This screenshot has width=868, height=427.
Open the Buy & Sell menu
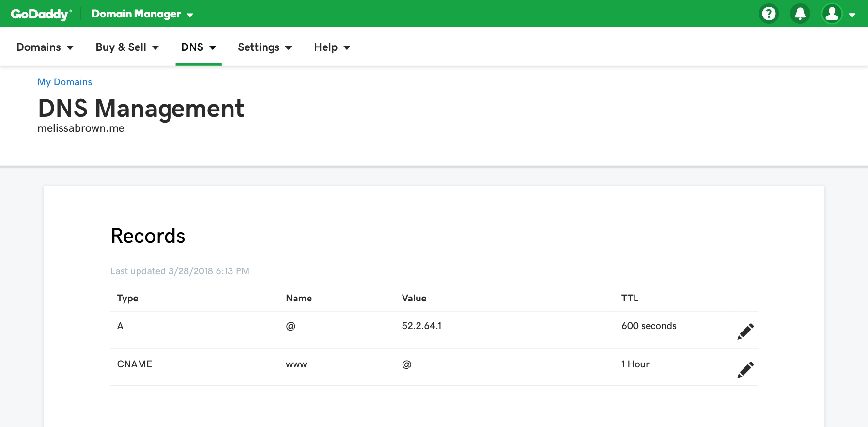[127, 47]
